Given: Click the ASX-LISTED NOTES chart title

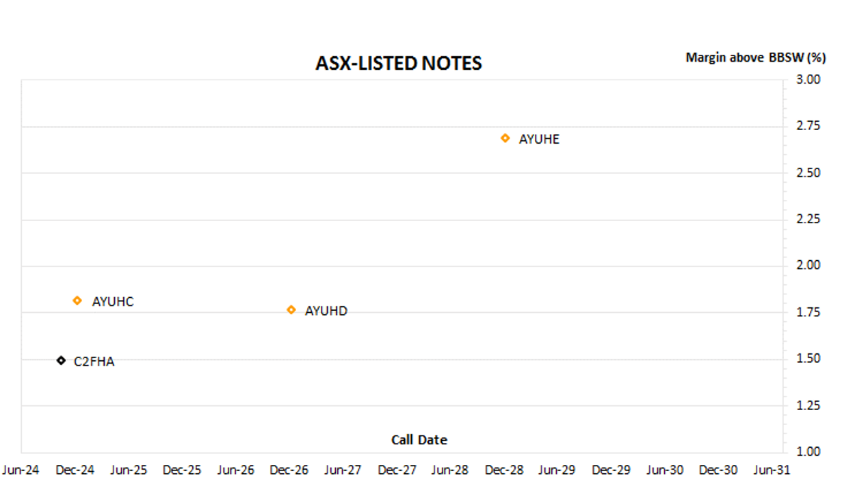Looking at the screenshot, I should click(398, 64).
